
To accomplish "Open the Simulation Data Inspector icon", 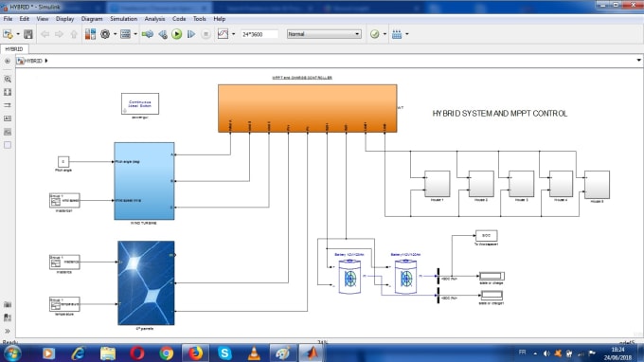I will coord(223,34).
